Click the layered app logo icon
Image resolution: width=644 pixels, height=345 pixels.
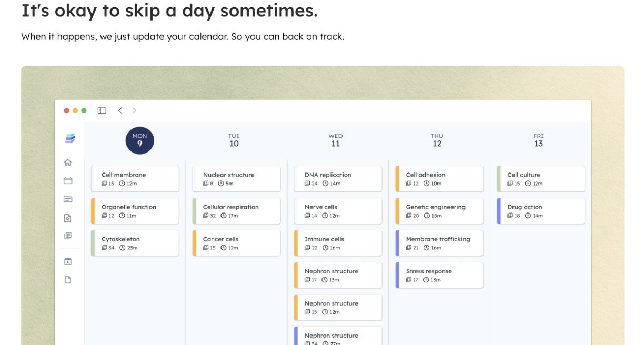point(70,138)
